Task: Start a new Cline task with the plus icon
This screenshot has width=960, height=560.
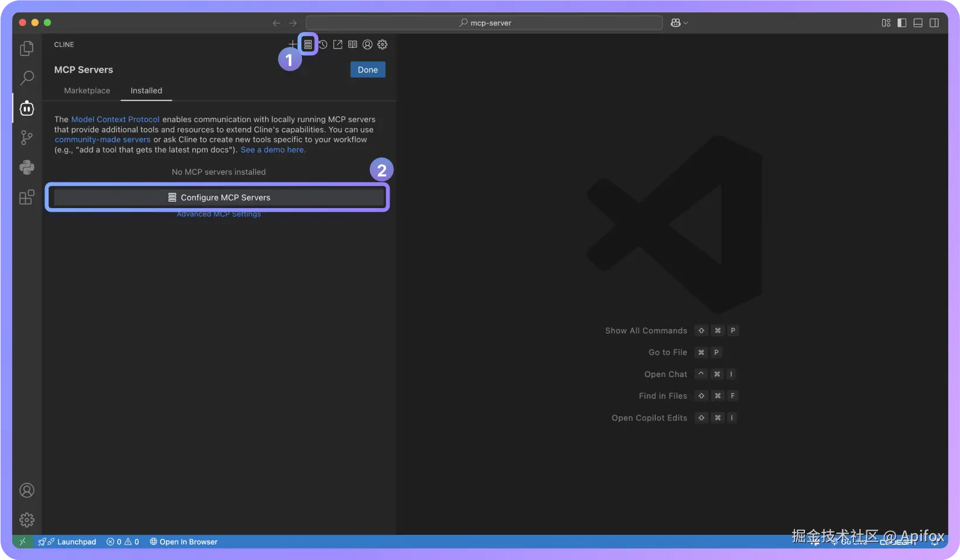Action: click(293, 44)
